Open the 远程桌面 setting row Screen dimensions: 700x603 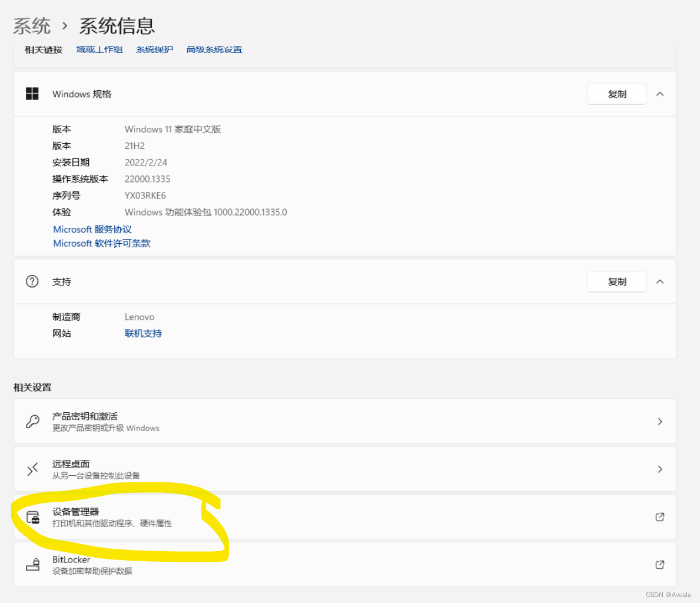tap(344, 469)
